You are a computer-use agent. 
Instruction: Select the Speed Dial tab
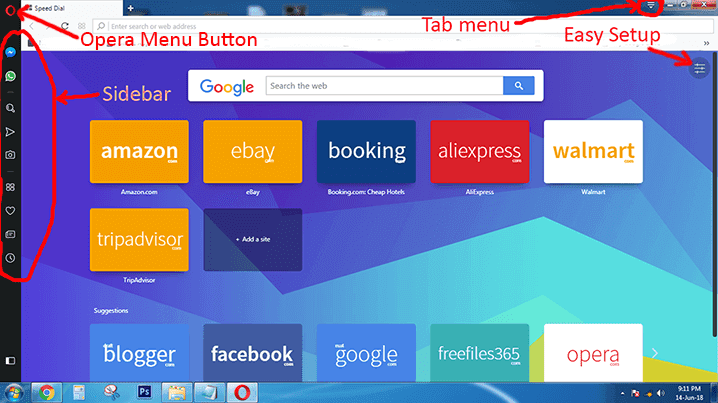71,8
